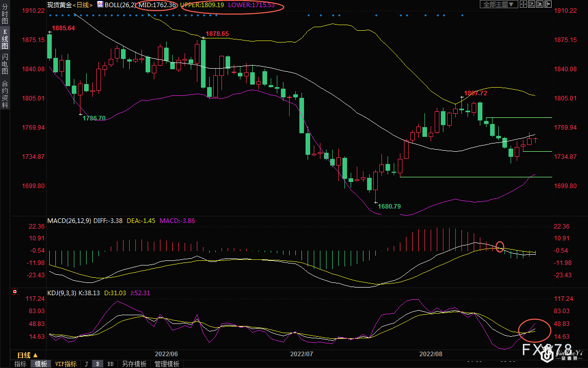Toggle the J template button
588x368 pixels.
(x=86, y=364)
